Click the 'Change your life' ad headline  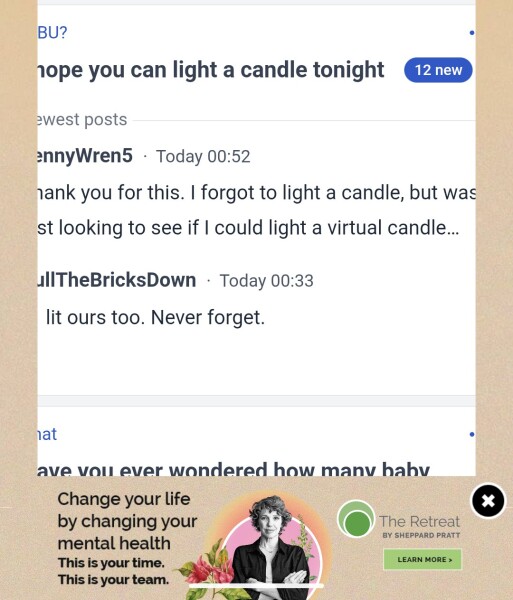pyautogui.click(x=124, y=499)
